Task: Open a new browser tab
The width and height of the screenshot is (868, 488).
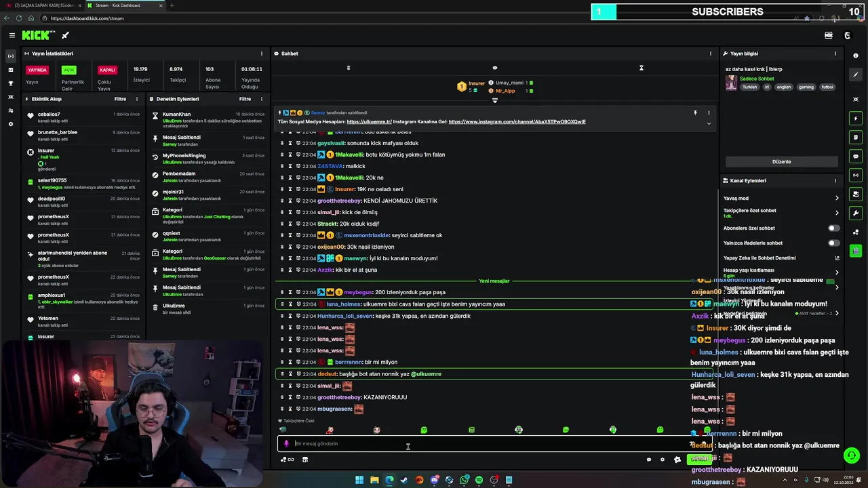Action: click(x=172, y=5)
